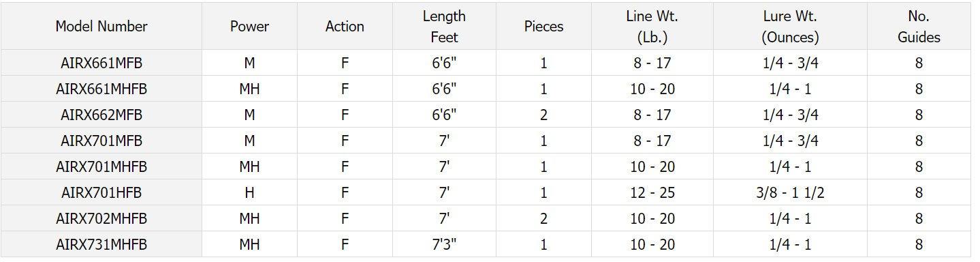Click the Lure Wt. (Ounces) header

(790, 26)
